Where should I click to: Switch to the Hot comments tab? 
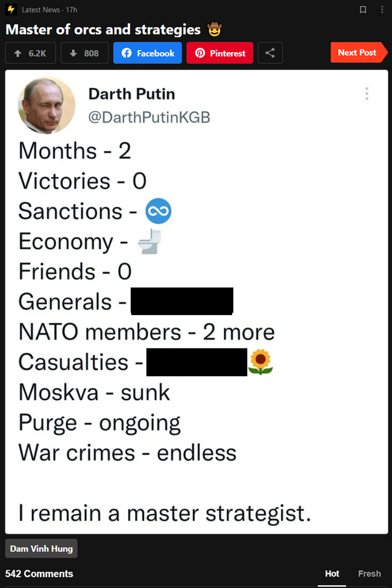[332, 574]
